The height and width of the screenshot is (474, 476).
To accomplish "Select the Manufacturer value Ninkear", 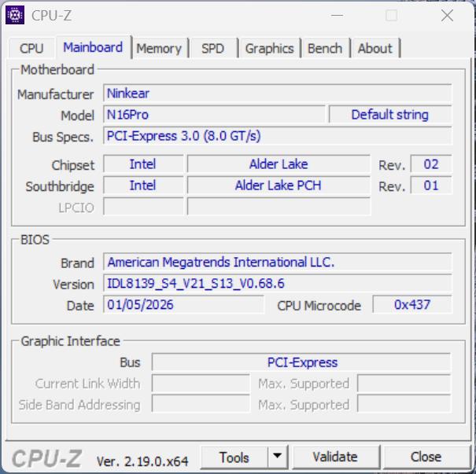I will pyautogui.click(x=278, y=94).
